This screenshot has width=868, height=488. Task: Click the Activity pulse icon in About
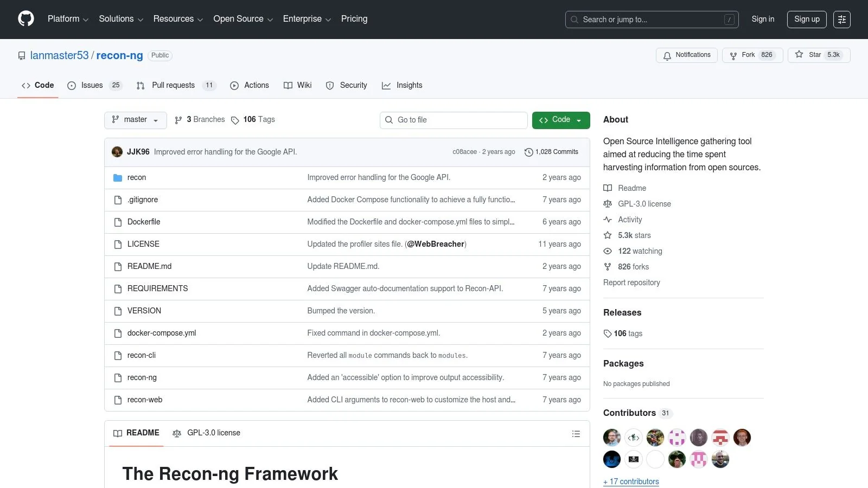(x=608, y=220)
